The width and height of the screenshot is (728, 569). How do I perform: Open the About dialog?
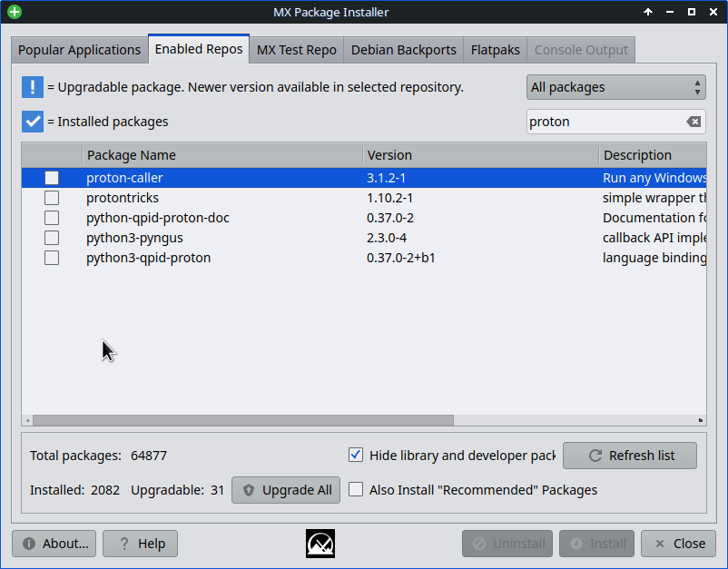pos(54,544)
